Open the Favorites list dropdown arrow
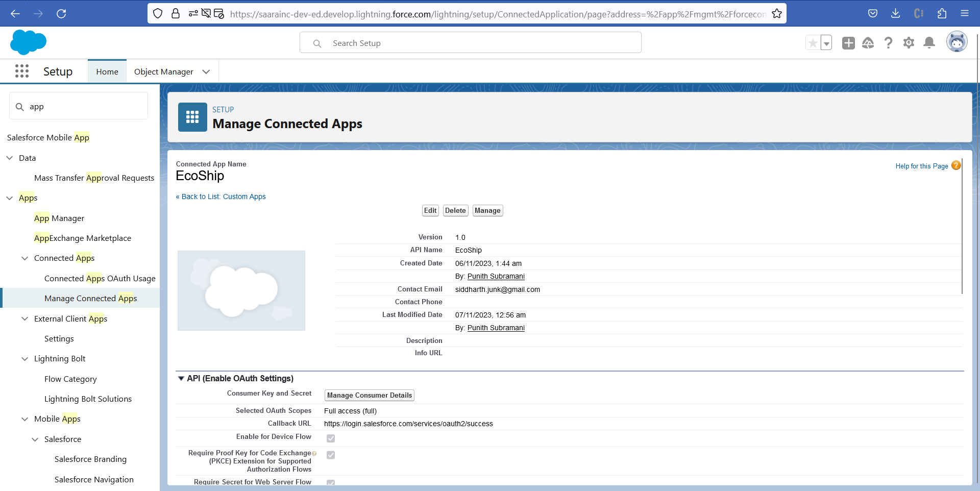980x491 pixels. (826, 43)
